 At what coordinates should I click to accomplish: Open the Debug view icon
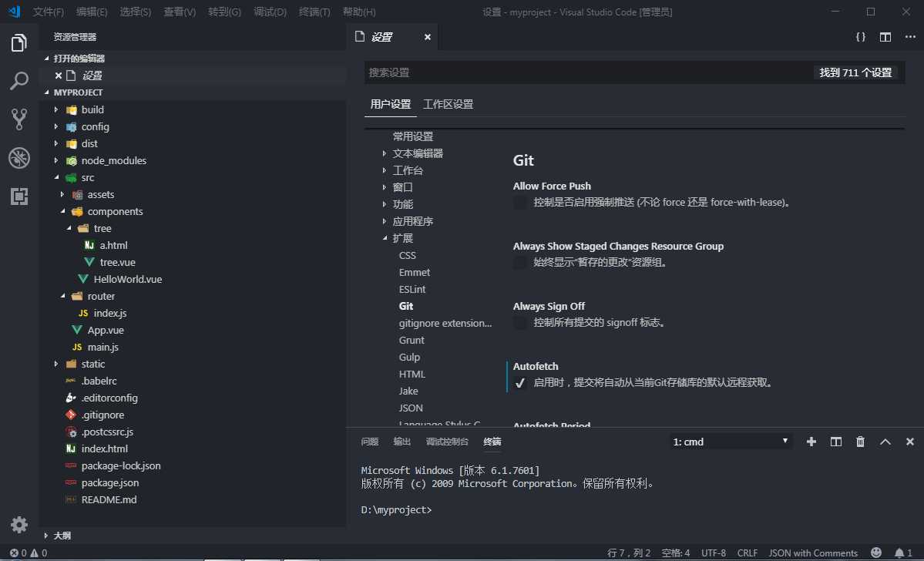(x=18, y=158)
